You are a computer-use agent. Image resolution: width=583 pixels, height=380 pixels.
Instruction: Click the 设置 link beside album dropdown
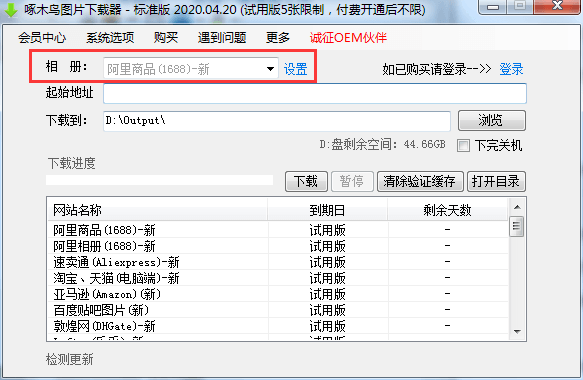[296, 69]
